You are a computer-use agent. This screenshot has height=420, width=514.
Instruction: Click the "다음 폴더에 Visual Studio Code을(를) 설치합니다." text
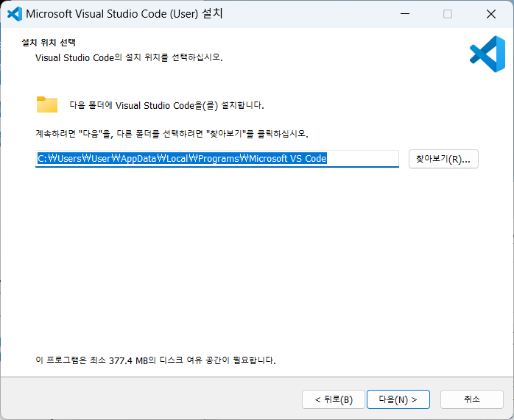point(167,105)
